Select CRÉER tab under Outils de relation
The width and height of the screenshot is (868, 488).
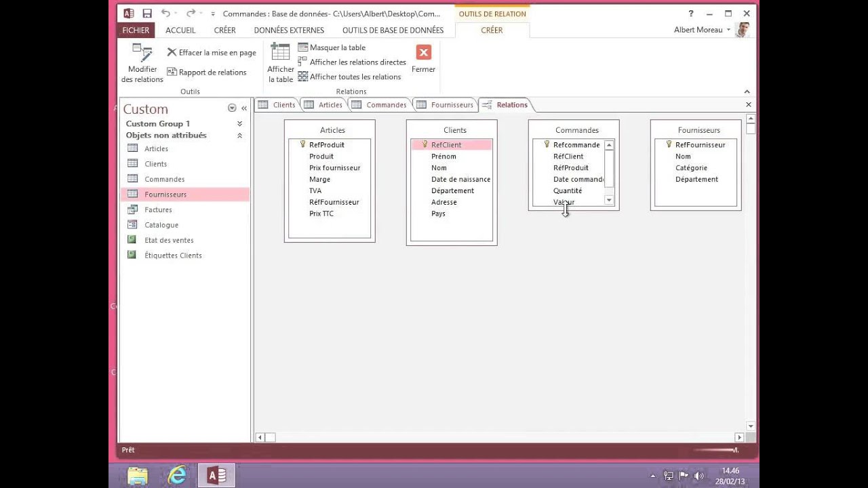click(x=492, y=30)
